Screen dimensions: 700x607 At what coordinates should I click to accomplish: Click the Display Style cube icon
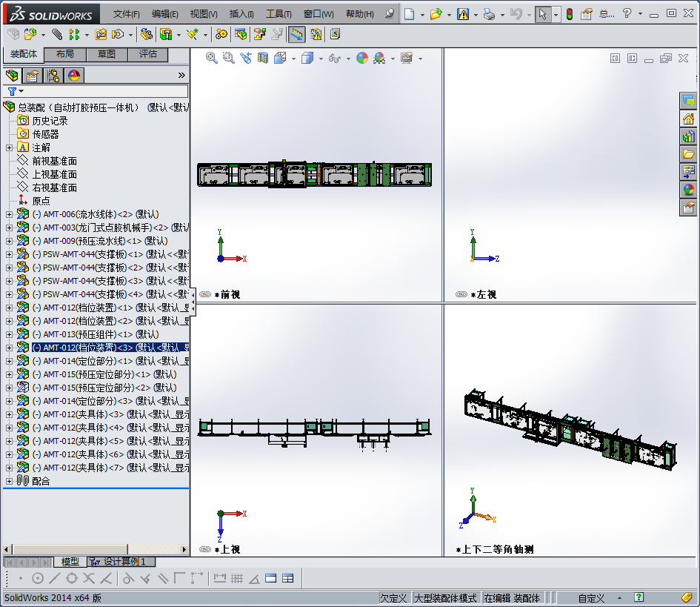[307, 58]
